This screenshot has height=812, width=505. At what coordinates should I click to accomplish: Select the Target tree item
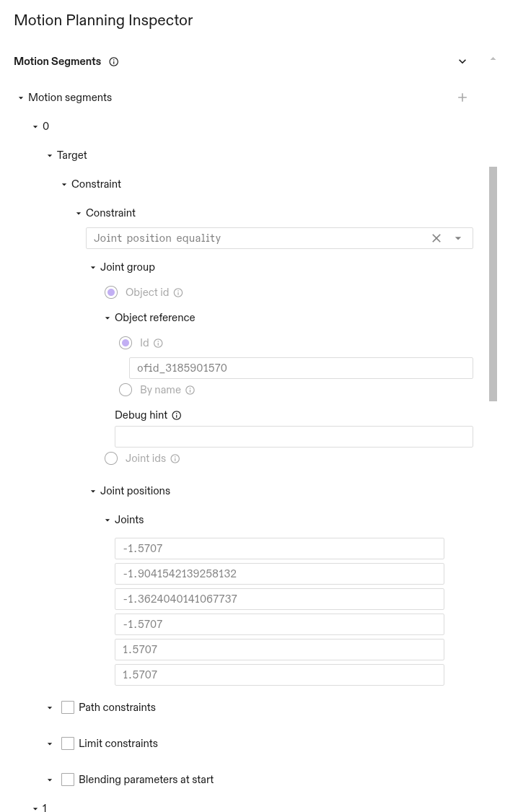click(72, 155)
